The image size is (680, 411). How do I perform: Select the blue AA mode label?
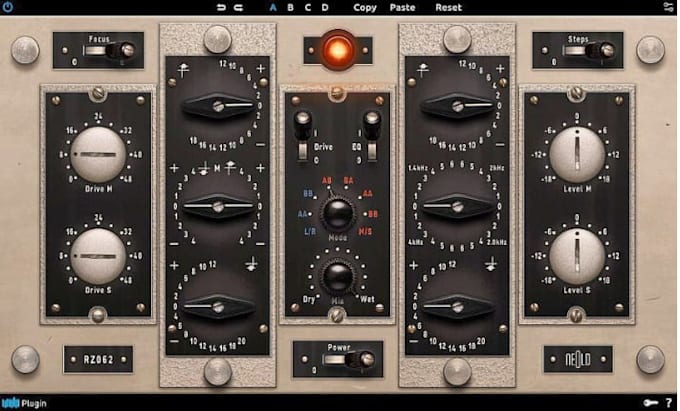click(303, 214)
